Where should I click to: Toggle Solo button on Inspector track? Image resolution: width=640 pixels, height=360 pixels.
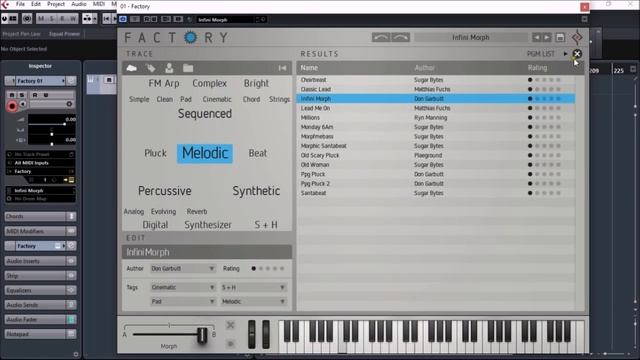click(22, 95)
